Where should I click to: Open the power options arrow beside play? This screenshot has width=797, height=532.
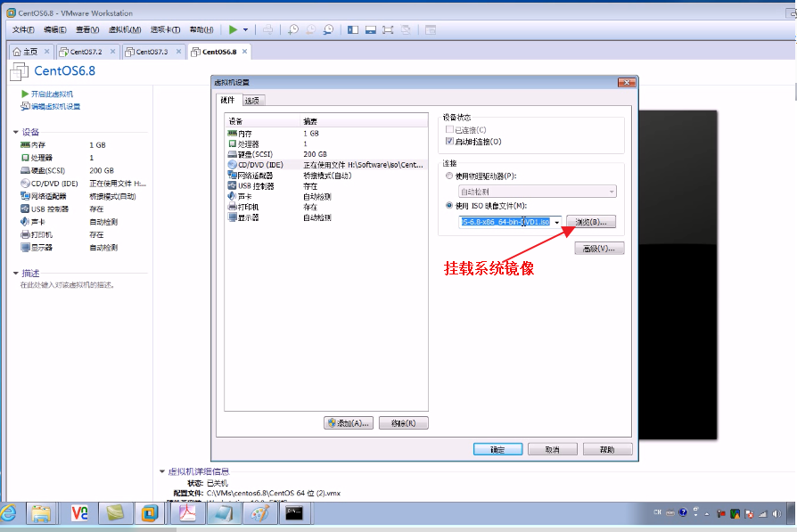245,30
